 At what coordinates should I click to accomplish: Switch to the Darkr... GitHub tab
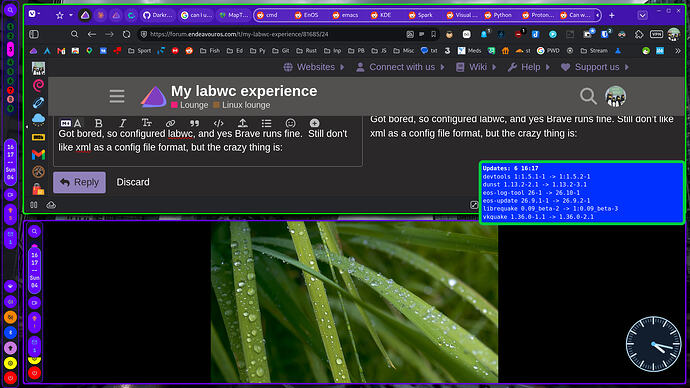158,15
